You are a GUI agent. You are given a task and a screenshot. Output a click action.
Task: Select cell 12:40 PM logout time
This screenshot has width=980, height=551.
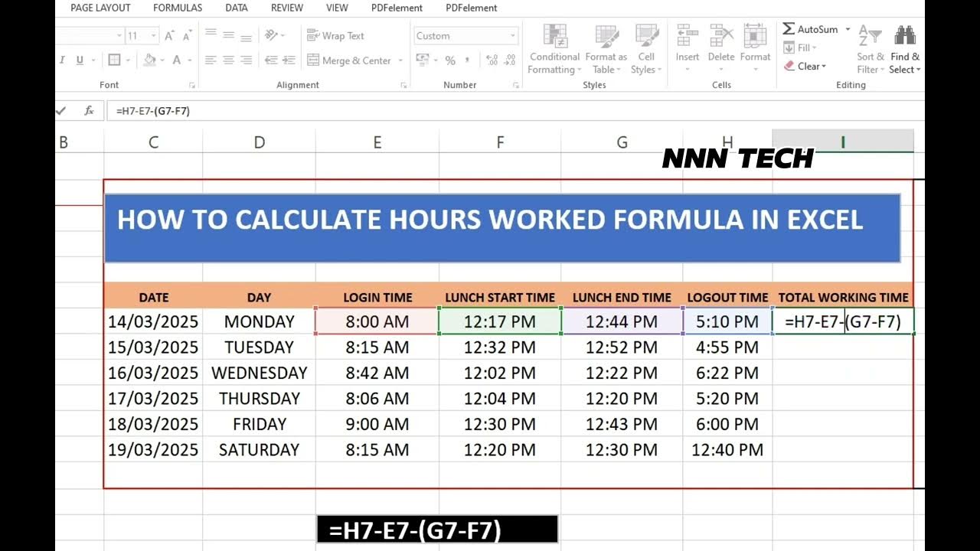click(727, 450)
